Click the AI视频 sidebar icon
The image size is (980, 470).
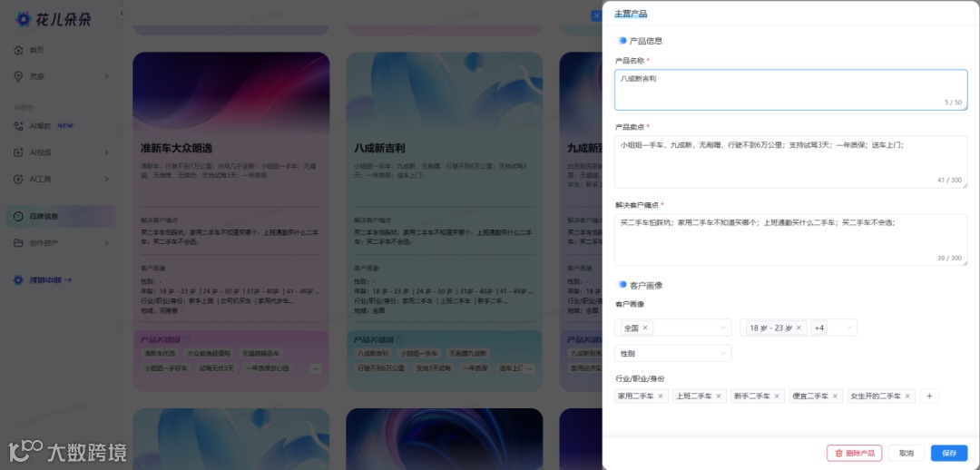pos(19,152)
